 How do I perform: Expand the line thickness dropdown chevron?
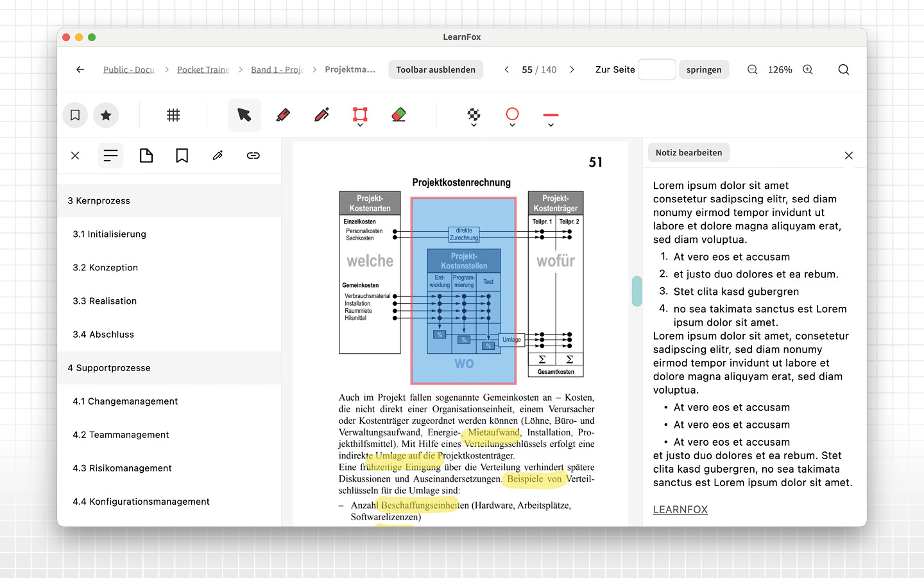click(551, 125)
